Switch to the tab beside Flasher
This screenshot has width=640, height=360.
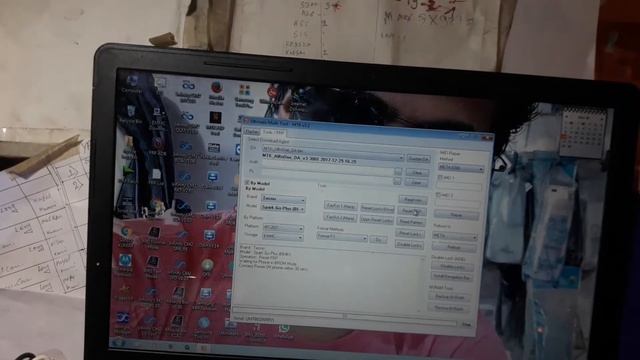click(273, 133)
